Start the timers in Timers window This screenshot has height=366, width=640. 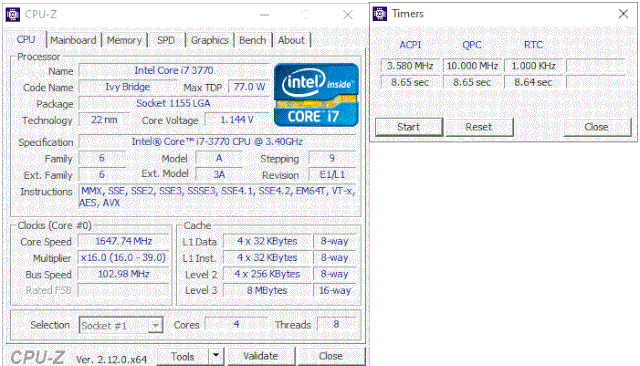pos(409,127)
